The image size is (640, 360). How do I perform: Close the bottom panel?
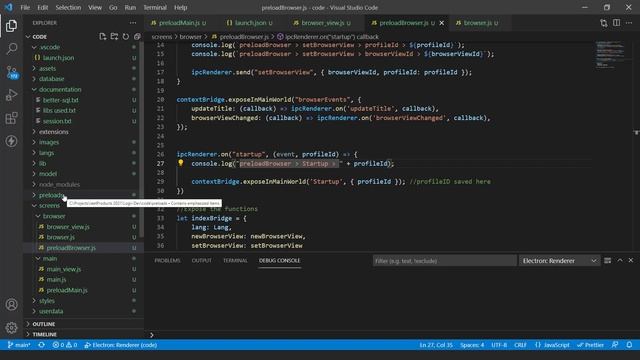tap(631, 260)
